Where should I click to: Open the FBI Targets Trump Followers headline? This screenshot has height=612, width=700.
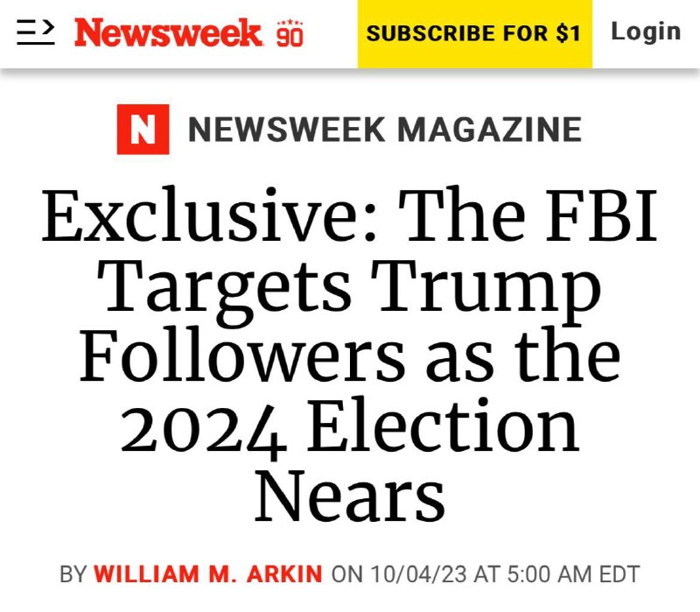click(348, 350)
